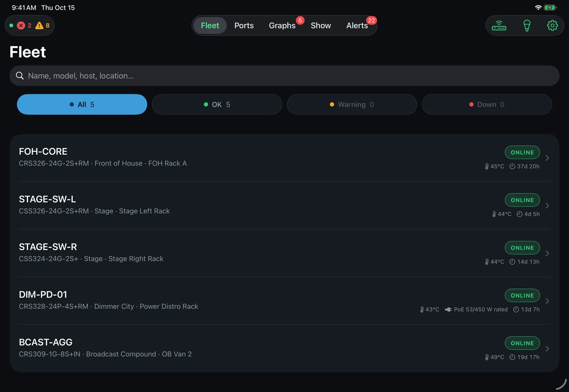Click the BCAST-AGG device name
569x392 pixels.
point(46,342)
